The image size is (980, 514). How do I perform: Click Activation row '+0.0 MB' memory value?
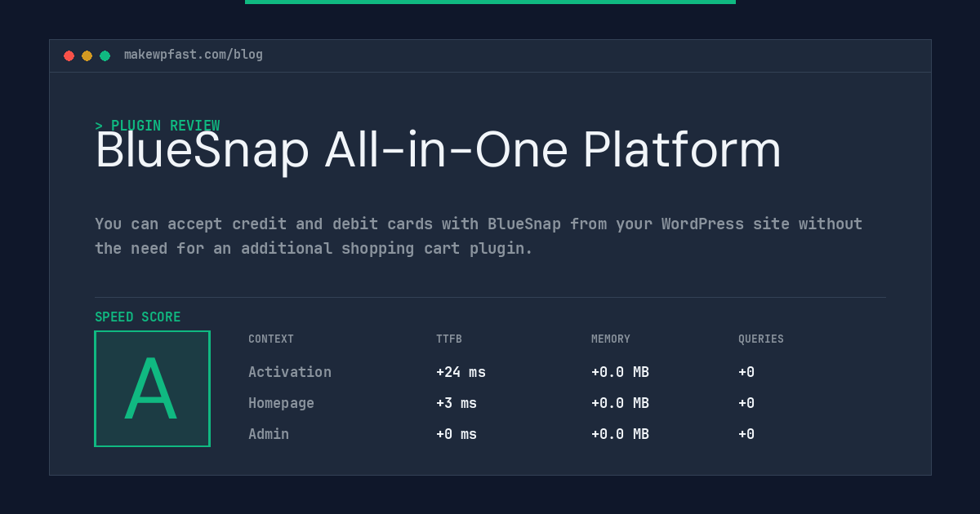click(620, 372)
